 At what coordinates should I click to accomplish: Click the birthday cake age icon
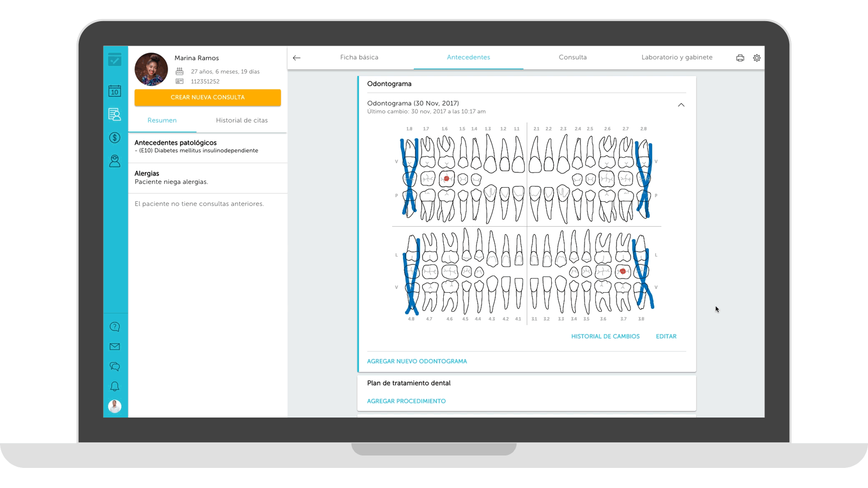tap(180, 71)
